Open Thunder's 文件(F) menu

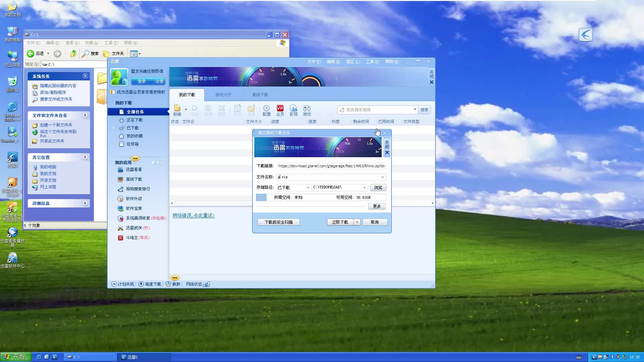click(x=314, y=62)
